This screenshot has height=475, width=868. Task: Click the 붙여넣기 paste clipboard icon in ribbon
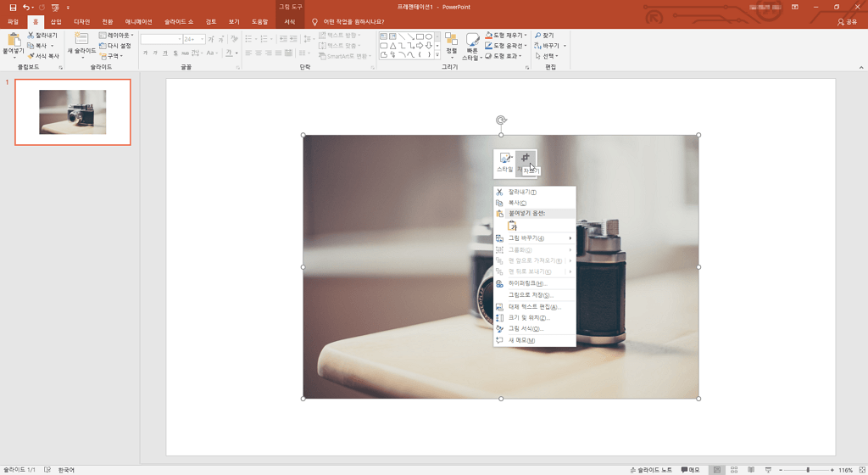tap(14, 40)
